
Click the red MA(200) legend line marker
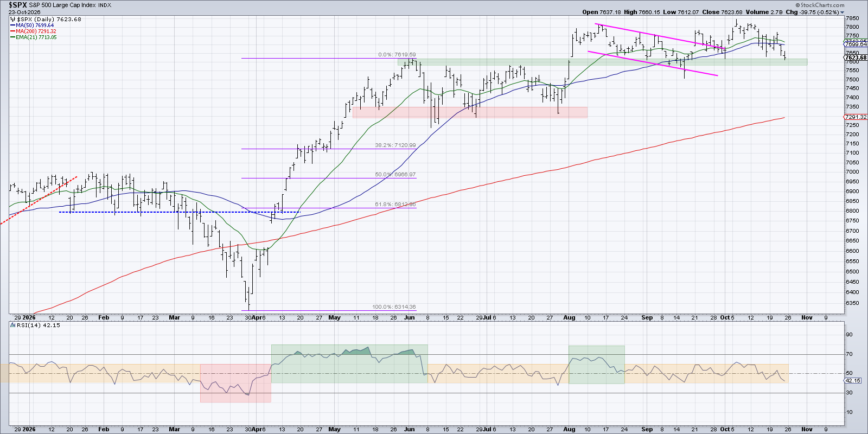click(x=12, y=31)
